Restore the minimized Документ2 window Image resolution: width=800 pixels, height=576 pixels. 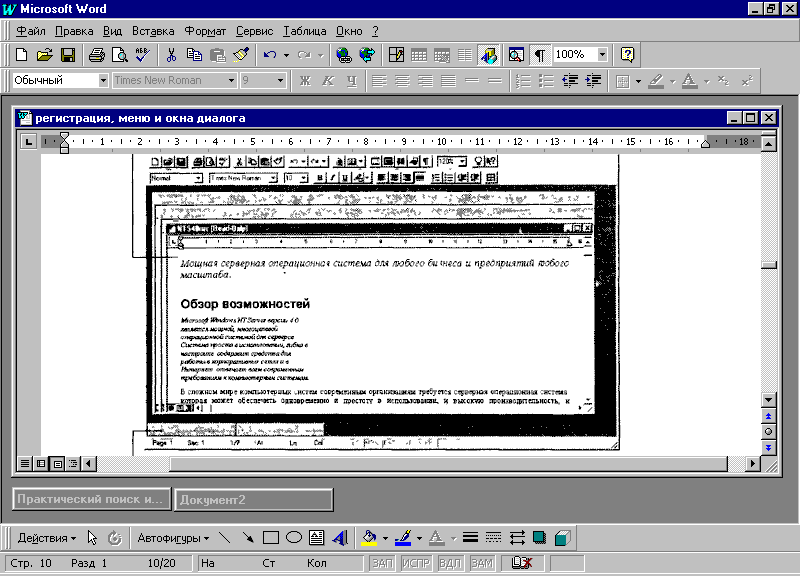point(254,499)
